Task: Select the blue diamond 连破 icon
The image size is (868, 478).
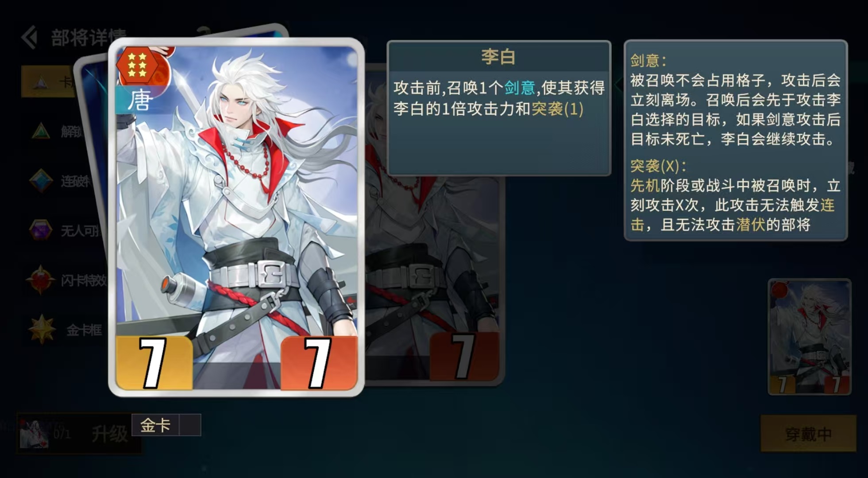Action: pos(41,181)
